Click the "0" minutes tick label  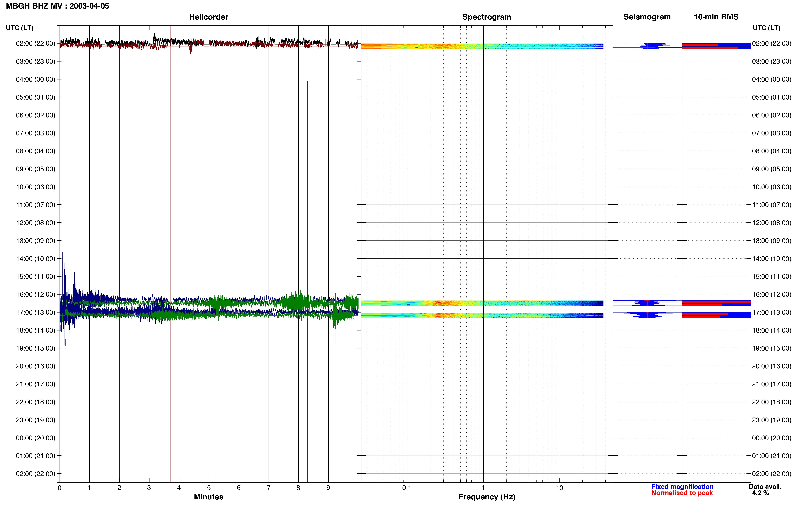click(x=59, y=487)
